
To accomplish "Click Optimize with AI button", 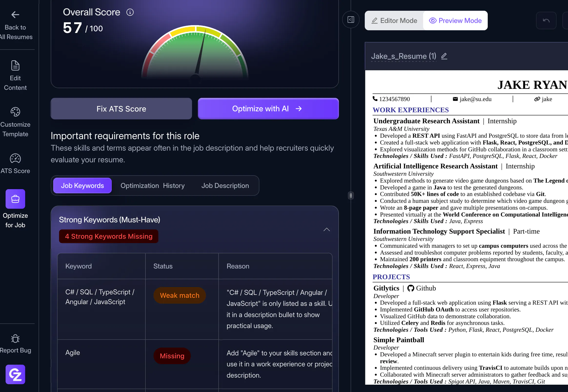I will 268,109.
